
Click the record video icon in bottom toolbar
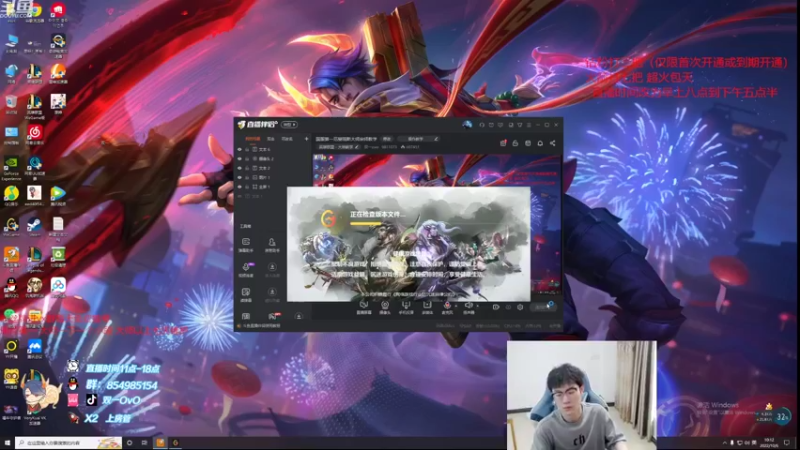(495, 307)
